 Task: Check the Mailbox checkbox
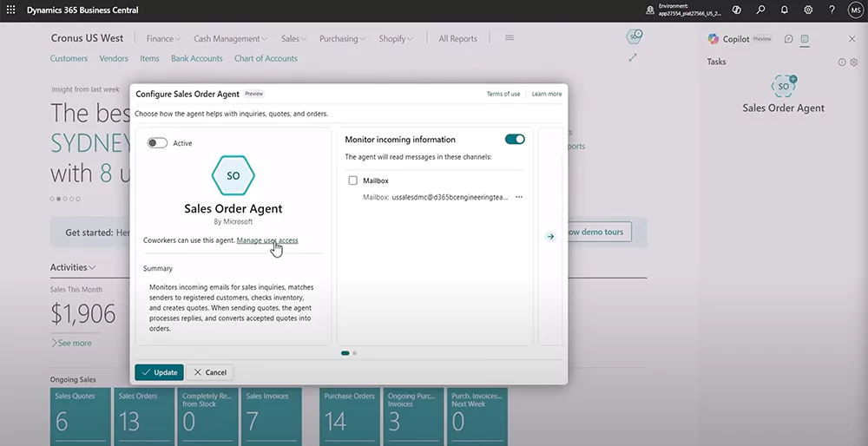[x=352, y=180]
